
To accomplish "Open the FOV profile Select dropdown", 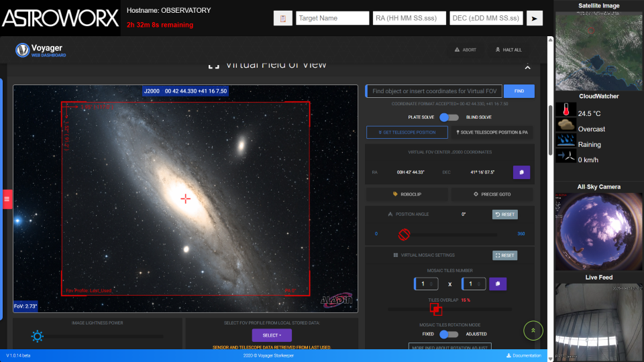I will tap(272, 335).
